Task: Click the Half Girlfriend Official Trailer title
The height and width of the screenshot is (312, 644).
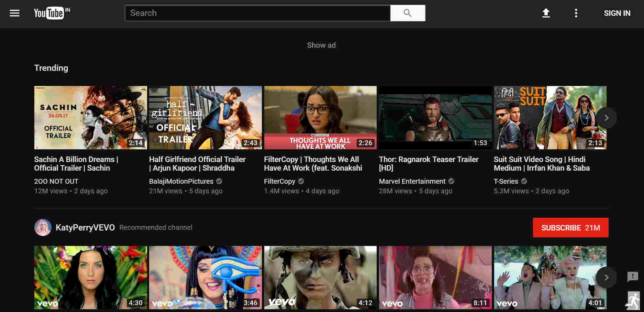Action: pyautogui.click(x=197, y=164)
